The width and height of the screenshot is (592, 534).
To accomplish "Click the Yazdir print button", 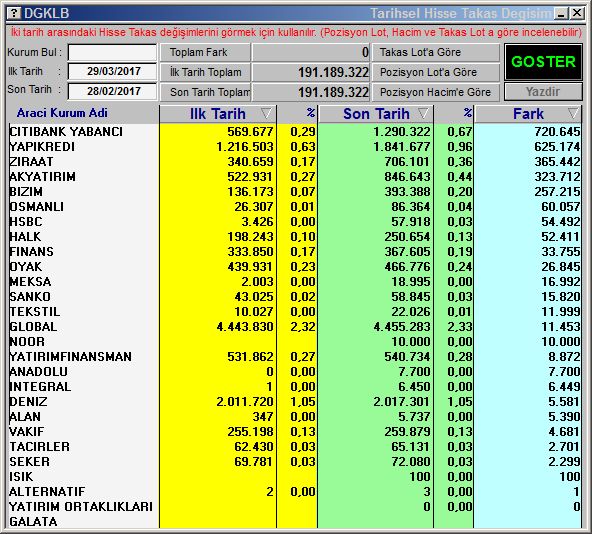I will 543,92.
